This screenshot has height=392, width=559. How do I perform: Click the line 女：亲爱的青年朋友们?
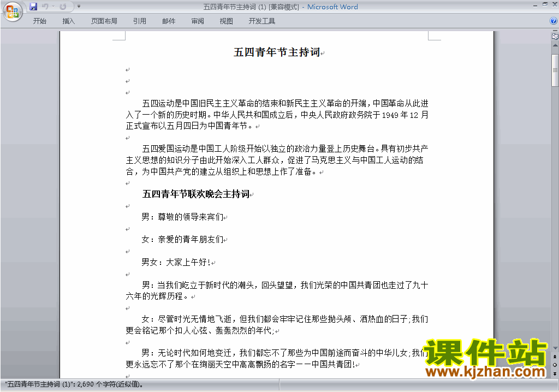click(x=182, y=239)
